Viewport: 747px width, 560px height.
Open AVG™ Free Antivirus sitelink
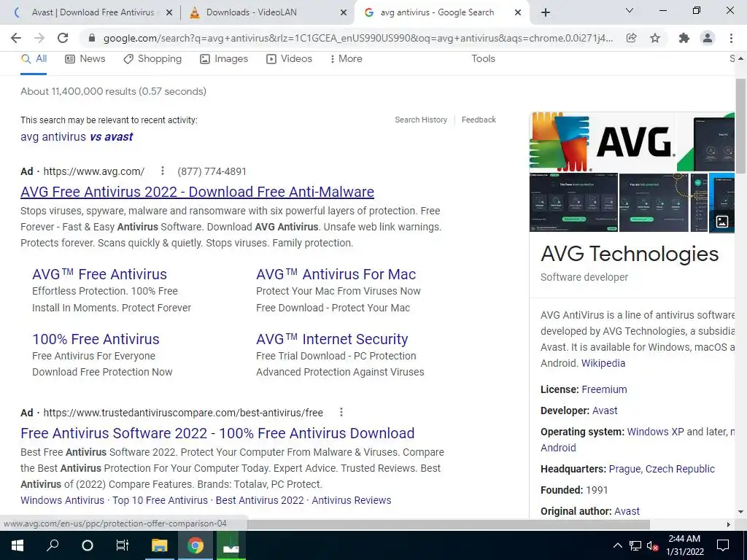click(99, 274)
